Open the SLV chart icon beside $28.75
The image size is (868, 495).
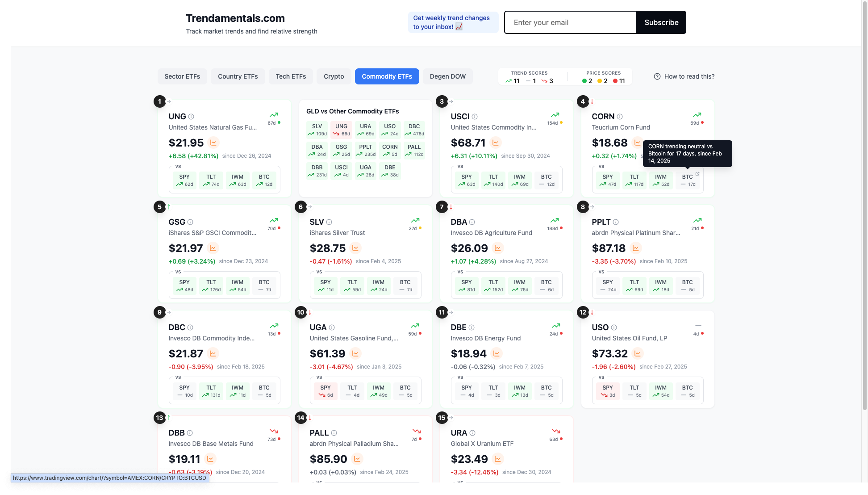[x=355, y=248]
